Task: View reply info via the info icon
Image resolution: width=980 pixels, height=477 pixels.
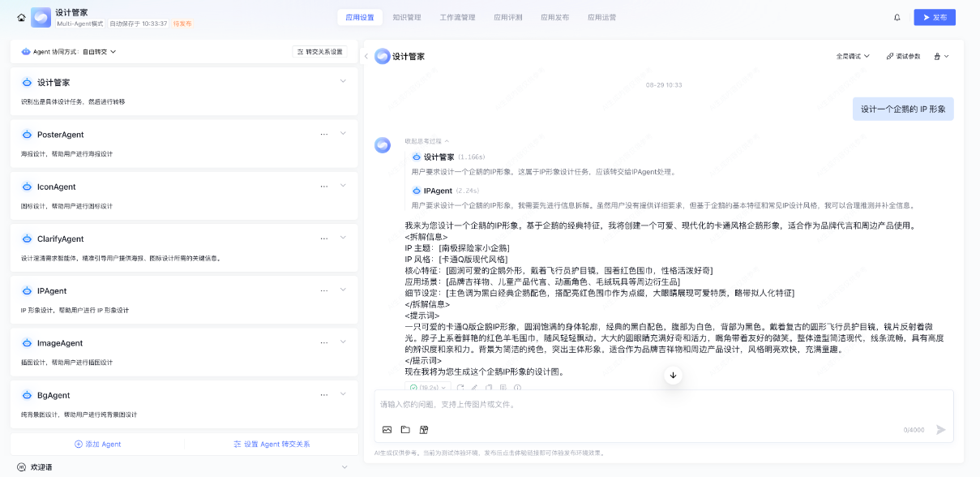Action: pos(517,388)
